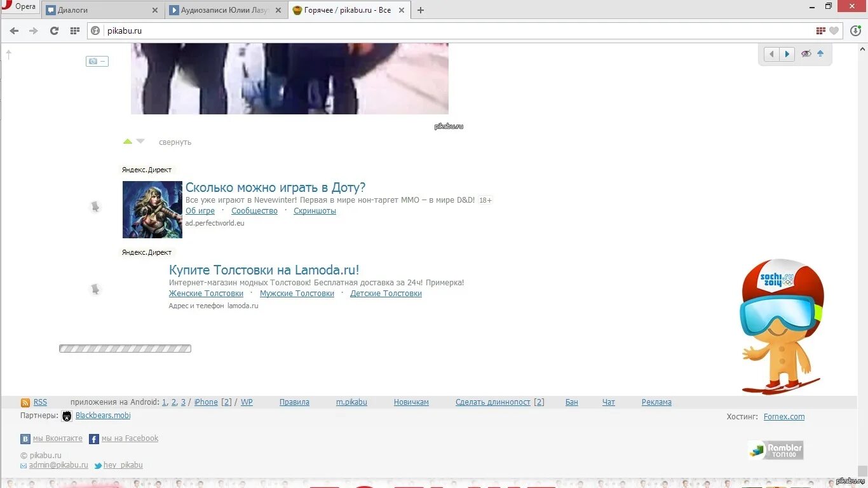The width and height of the screenshot is (868, 488).
Task: Jump to next post with right arrow
Action: (787, 54)
